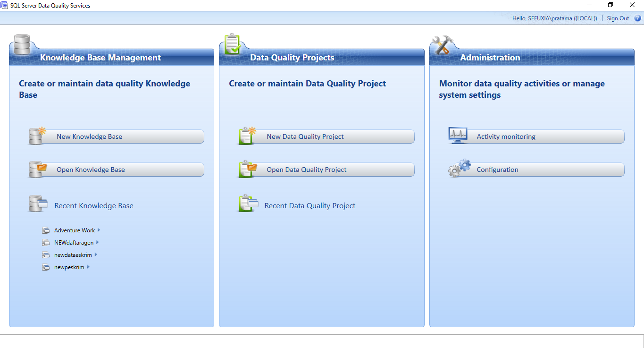Image resolution: width=644 pixels, height=348 pixels.
Task: Click 'Create or maintain data quality Knowledge Base' heading
Action: click(105, 89)
